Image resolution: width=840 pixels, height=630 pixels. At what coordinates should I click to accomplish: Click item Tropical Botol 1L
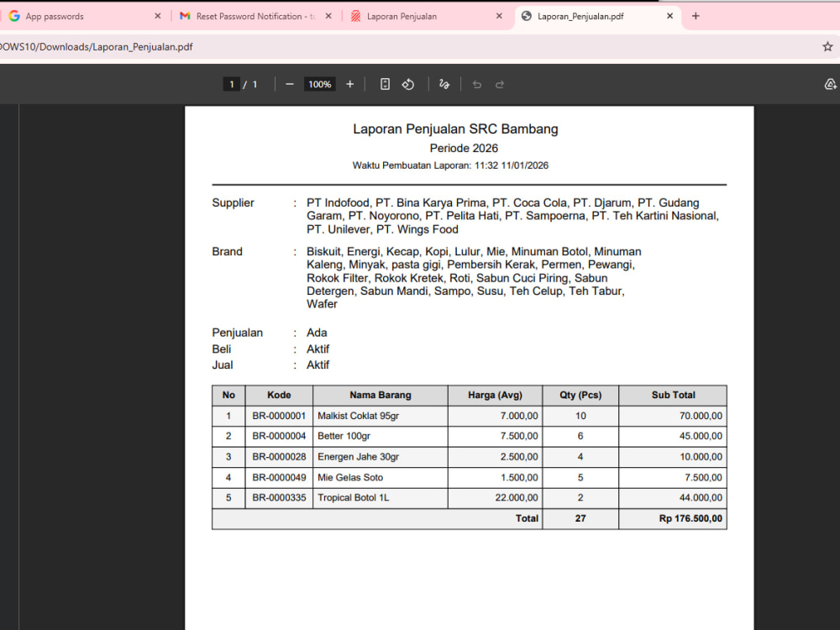(354, 497)
